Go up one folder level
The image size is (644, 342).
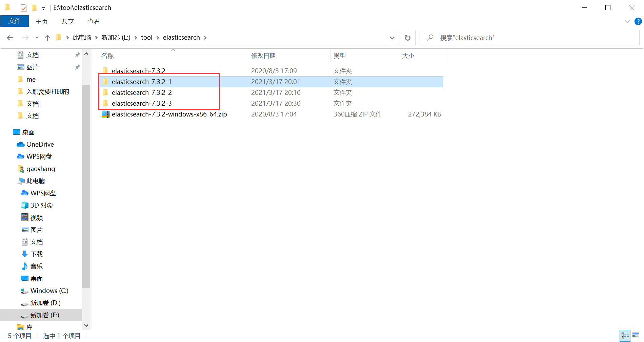[47, 38]
